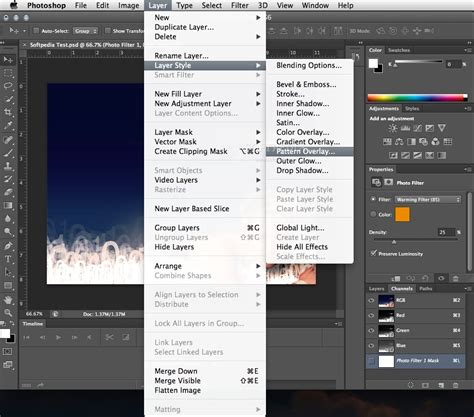
Task: Select the Rectangular Marquee tool
Action: [x=8, y=73]
